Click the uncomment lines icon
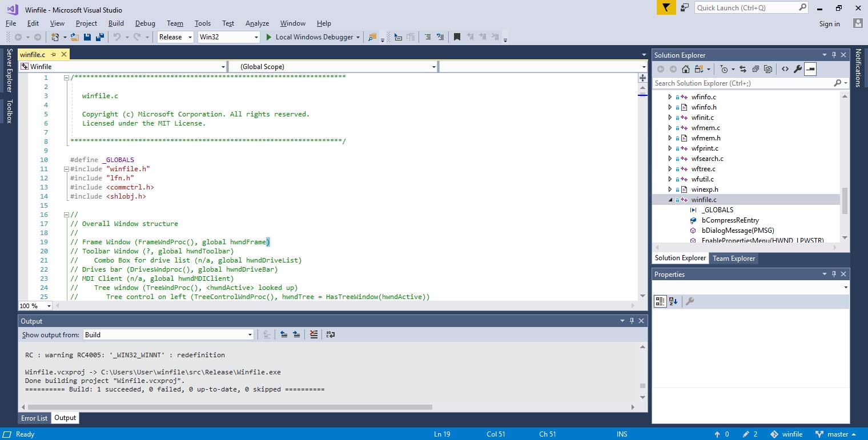 [440, 37]
